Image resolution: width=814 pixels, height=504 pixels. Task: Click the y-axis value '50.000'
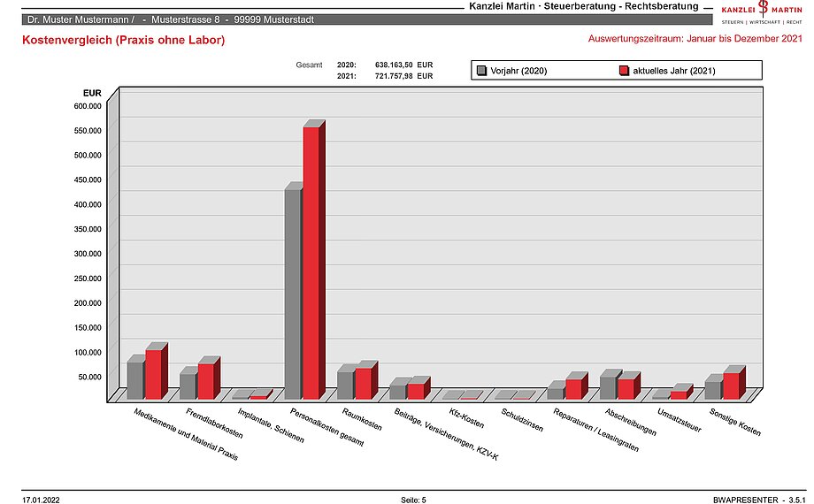coord(90,377)
